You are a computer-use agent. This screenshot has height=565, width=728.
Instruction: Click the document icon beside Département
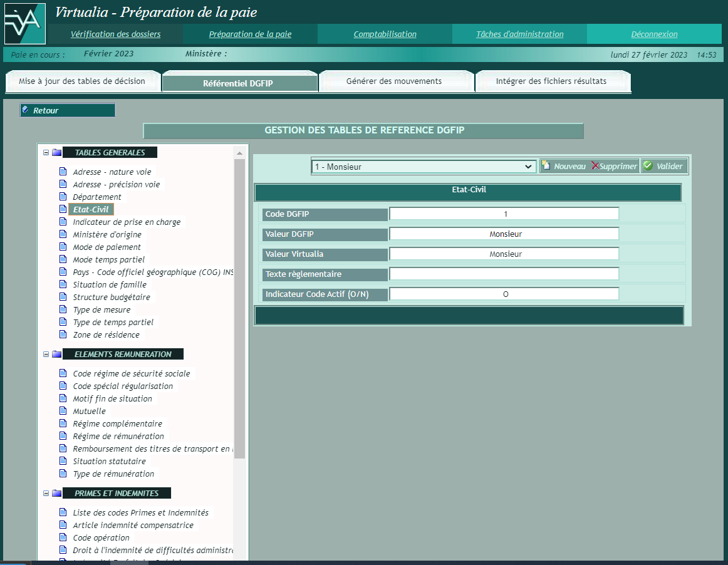pyautogui.click(x=63, y=197)
